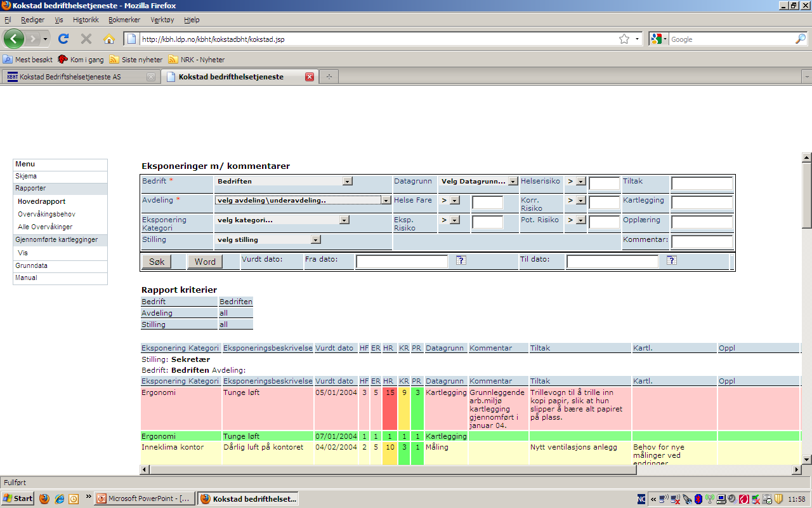
Task: Click the Outlook quick launch icon
Action: click(74, 498)
